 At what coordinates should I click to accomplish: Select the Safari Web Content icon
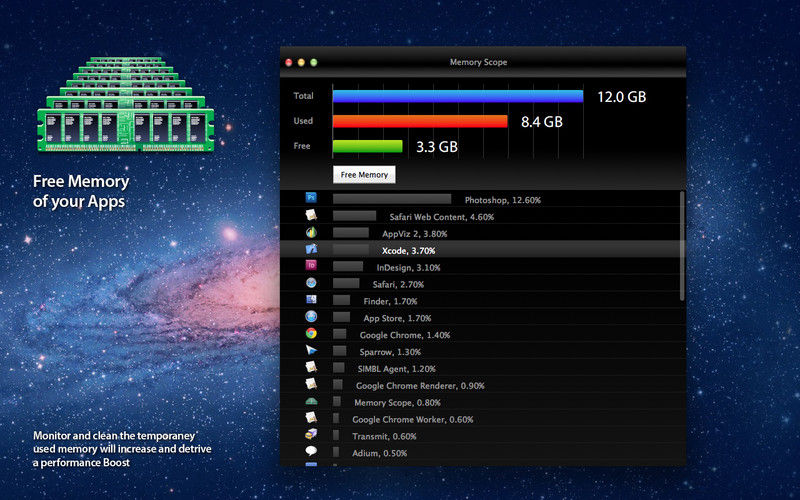pyautogui.click(x=311, y=216)
